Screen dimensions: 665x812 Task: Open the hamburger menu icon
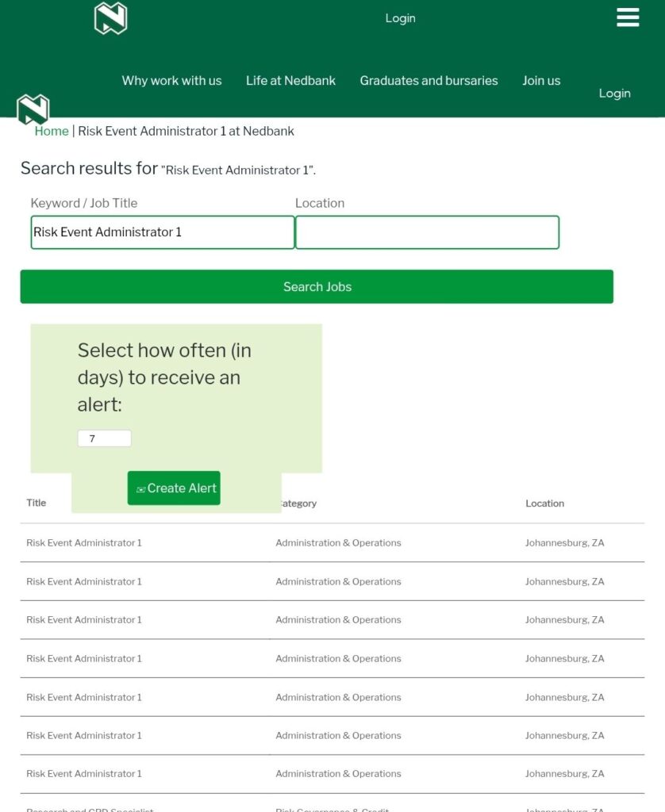coord(627,17)
